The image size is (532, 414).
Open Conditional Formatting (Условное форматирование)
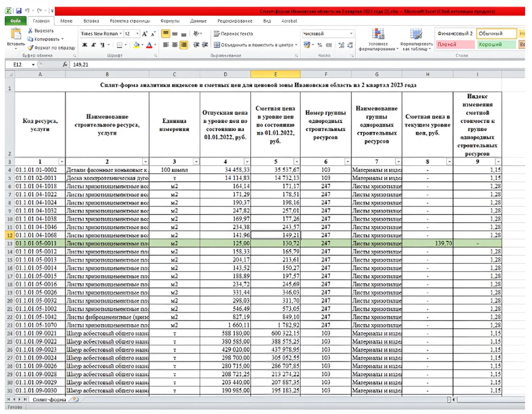[378, 40]
